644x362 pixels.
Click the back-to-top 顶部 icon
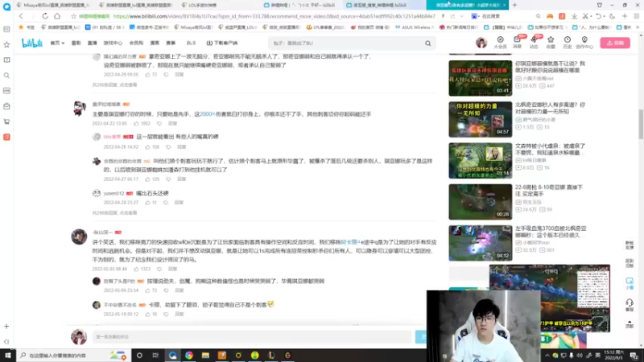click(630, 324)
